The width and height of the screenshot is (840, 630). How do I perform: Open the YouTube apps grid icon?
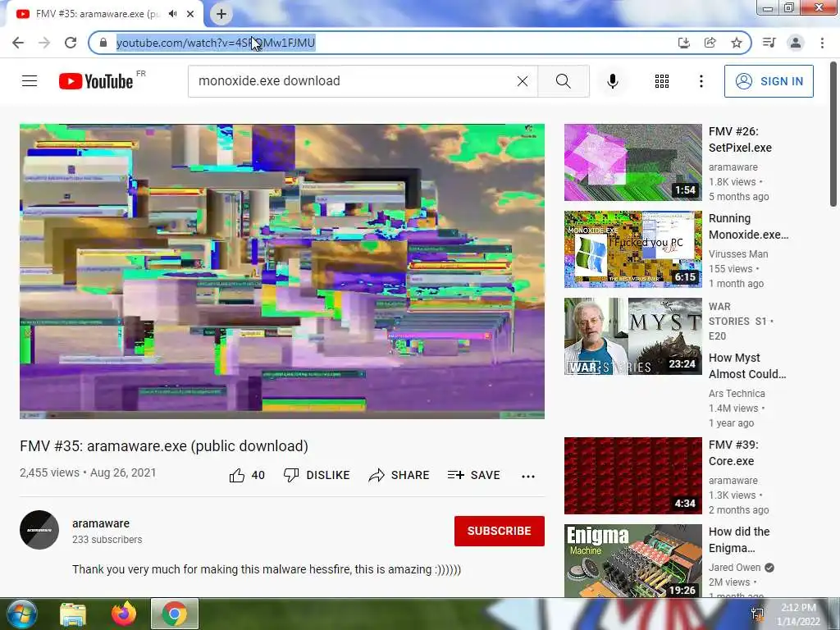pyautogui.click(x=662, y=81)
